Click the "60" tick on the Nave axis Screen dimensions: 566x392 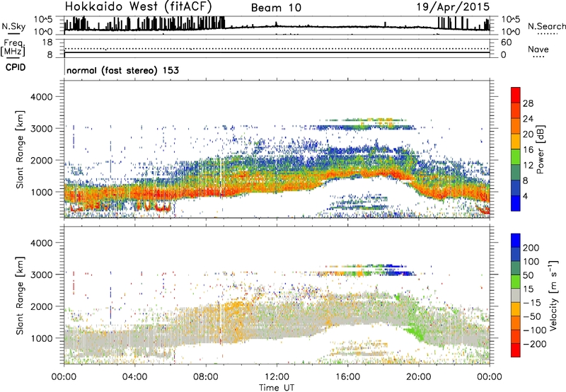pyautogui.click(x=506, y=42)
